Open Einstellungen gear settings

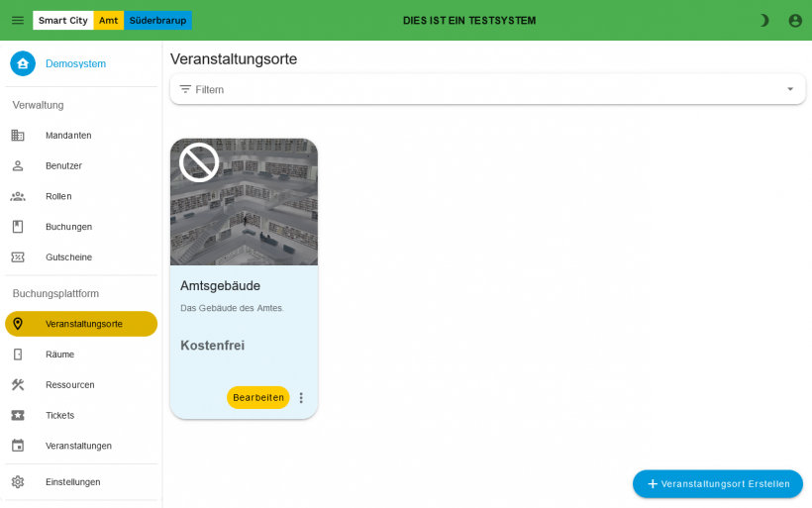point(72,482)
